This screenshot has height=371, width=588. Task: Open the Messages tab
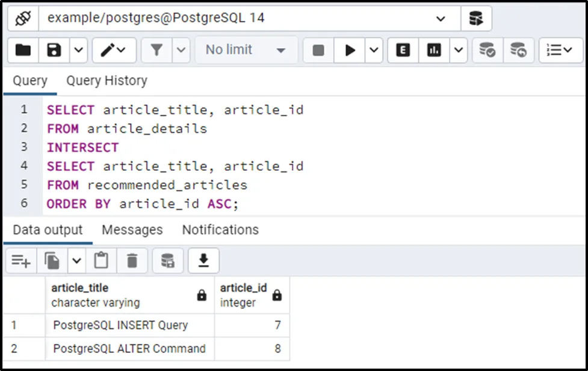click(x=132, y=230)
